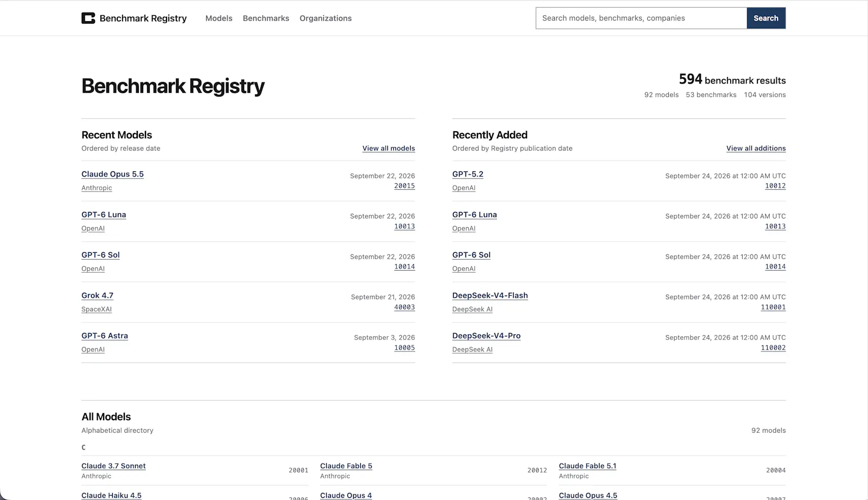Open ID 110001 link

tap(773, 307)
